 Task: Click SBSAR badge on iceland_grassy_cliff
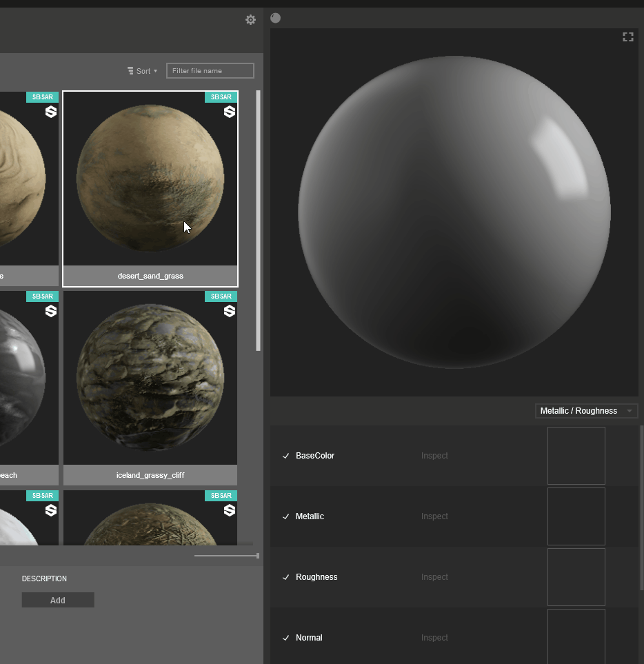tap(221, 296)
